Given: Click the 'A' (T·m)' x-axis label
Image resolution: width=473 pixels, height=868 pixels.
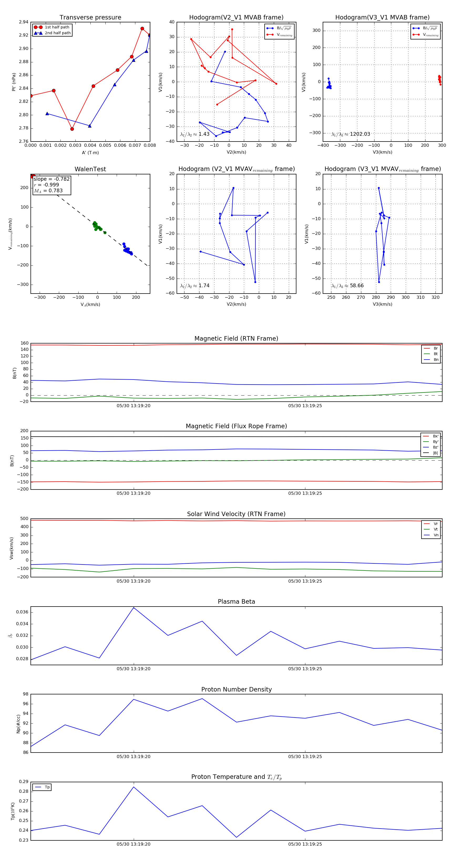Looking at the screenshot, I should [90, 153].
